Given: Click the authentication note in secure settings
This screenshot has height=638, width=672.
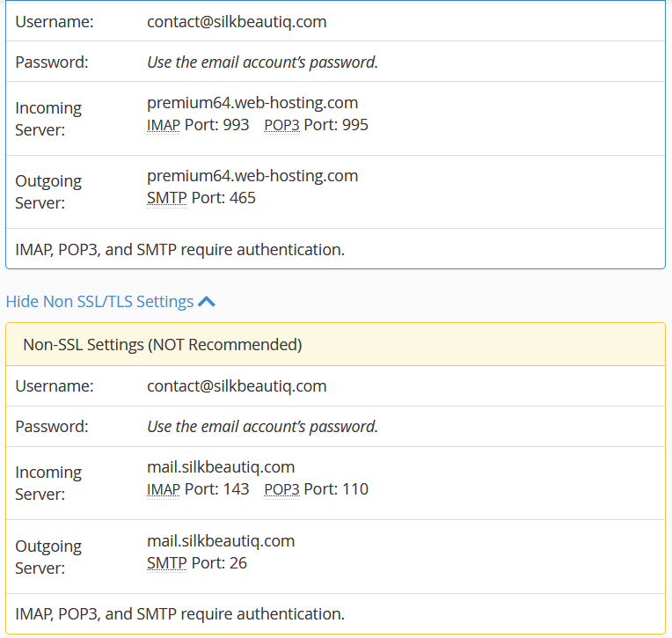Looking at the screenshot, I should [x=179, y=250].
